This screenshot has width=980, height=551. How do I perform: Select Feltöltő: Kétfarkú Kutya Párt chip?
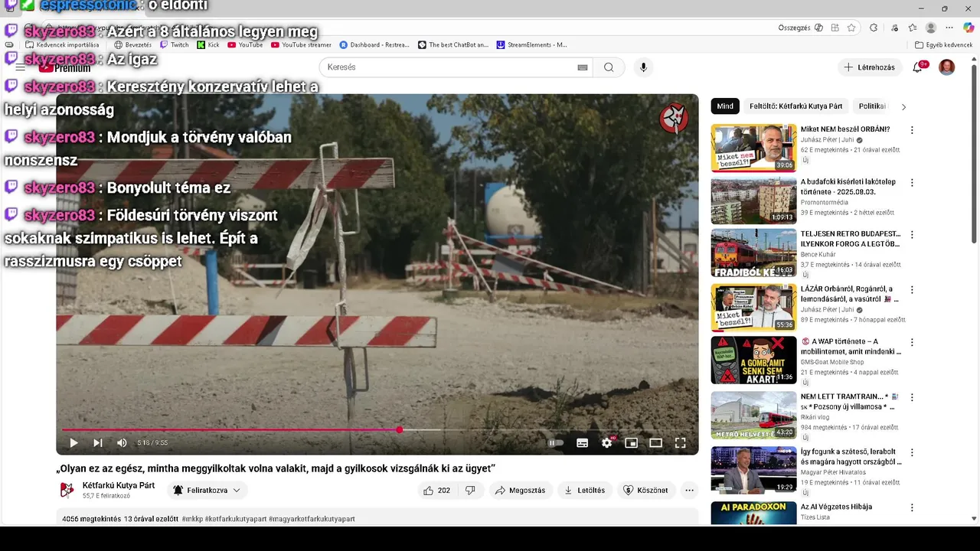click(796, 106)
